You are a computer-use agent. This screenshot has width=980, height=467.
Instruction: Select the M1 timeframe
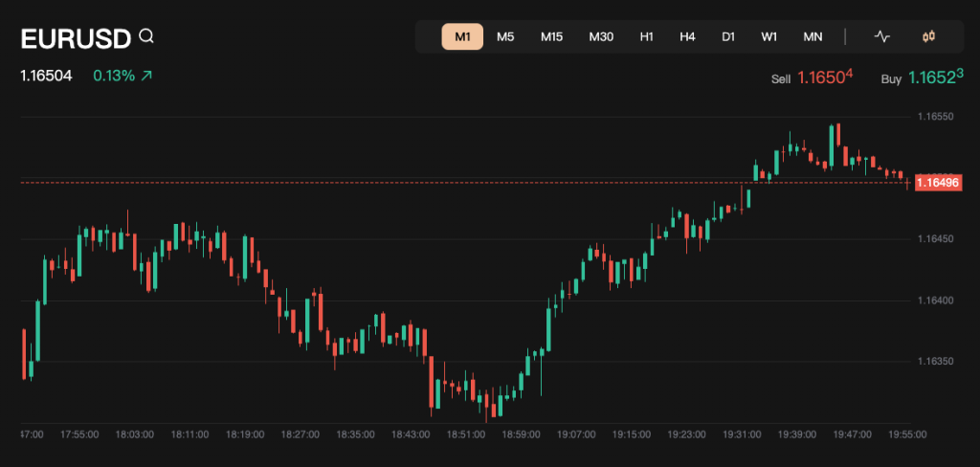point(462,37)
